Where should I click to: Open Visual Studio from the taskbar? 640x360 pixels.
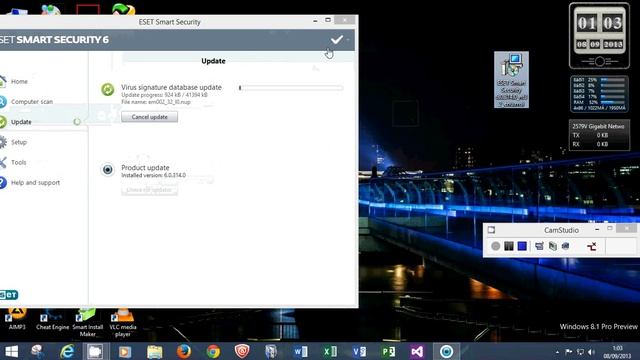(417, 351)
